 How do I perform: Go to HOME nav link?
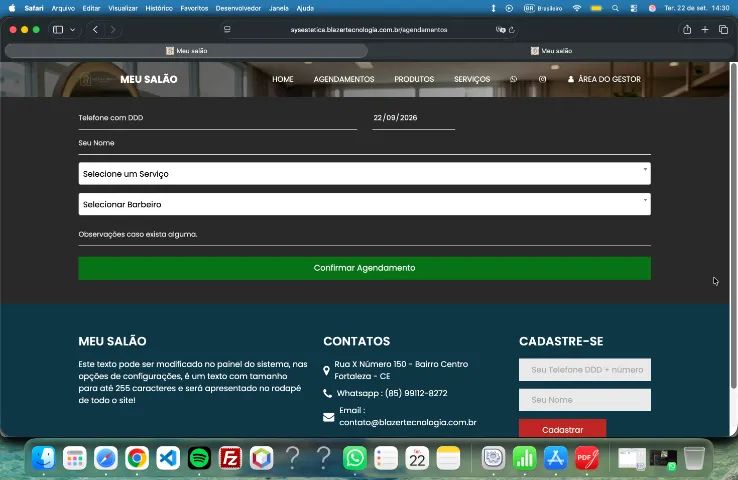(x=282, y=79)
